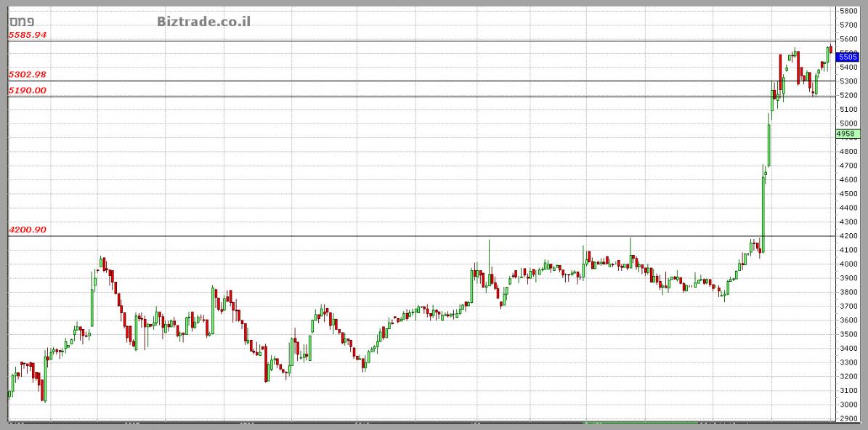Select the 3000 price axis label

coord(848,405)
